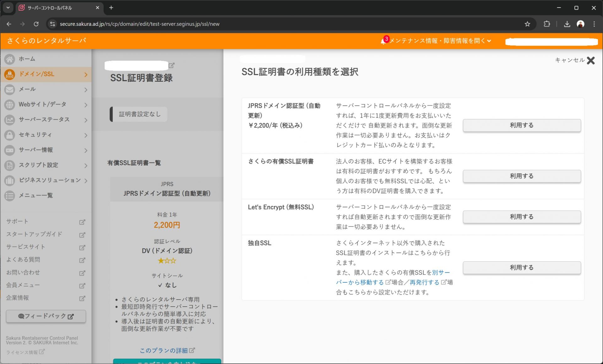Click the mail envelope sidebar icon
The height and width of the screenshot is (364, 603).
[x=9, y=90]
